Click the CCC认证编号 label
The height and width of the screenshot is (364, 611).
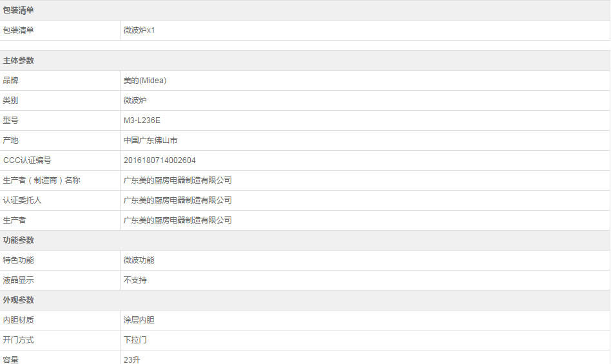pos(27,160)
